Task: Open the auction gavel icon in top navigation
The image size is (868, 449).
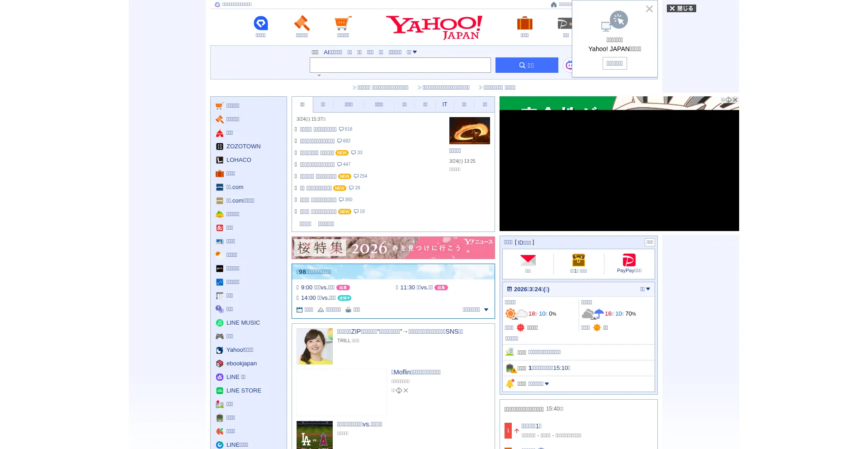Action: (302, 23)
